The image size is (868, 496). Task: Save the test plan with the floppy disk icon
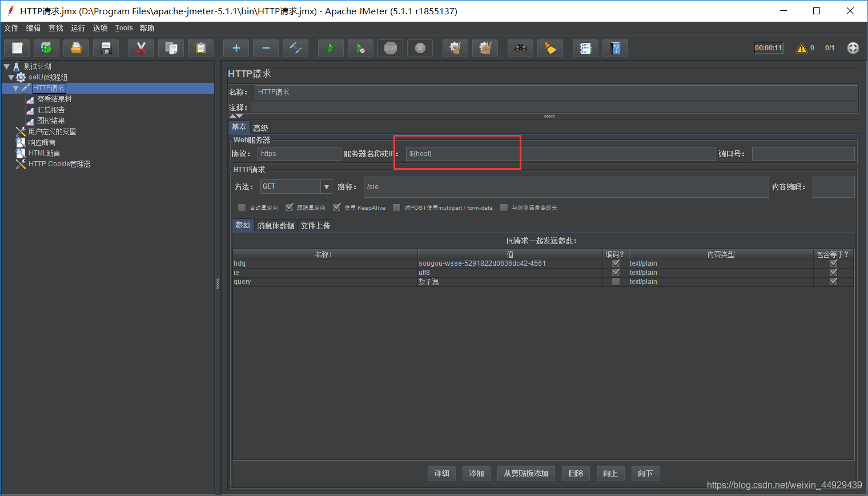coord(106,48)
